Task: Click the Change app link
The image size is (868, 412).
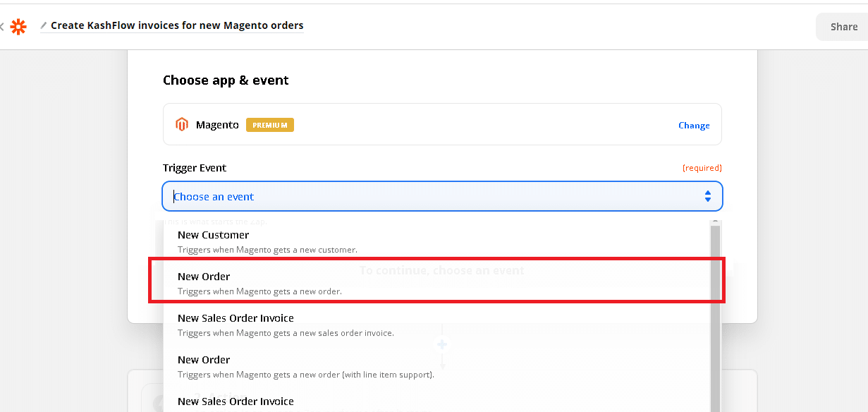Action: click(x=694, y=125)
